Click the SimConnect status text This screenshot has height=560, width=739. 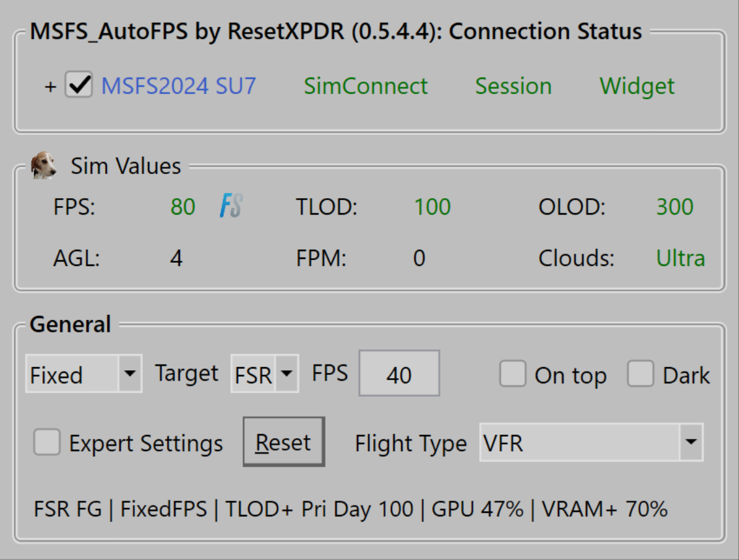pyautogui.click(x=366, y=86)
